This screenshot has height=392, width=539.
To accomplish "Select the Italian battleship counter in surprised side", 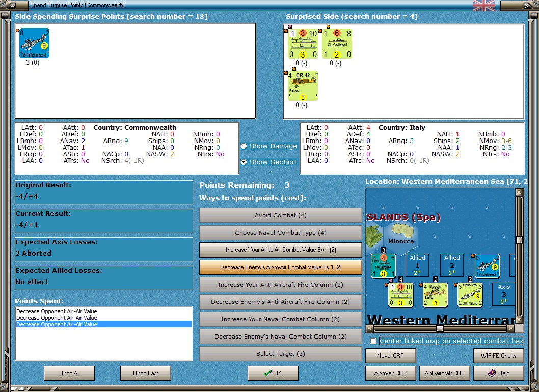I will pos(303,44).
